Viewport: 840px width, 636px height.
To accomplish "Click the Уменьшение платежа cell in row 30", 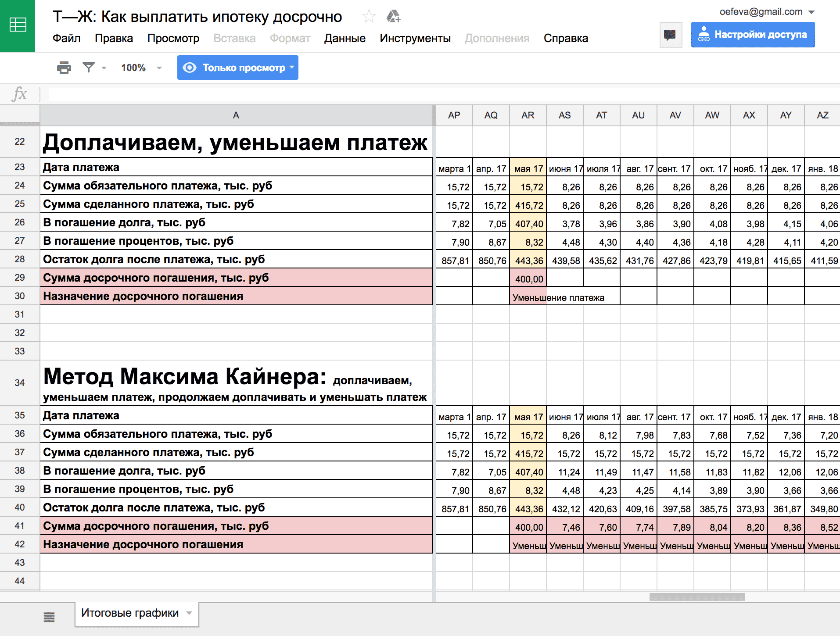I will pos(528,297).
